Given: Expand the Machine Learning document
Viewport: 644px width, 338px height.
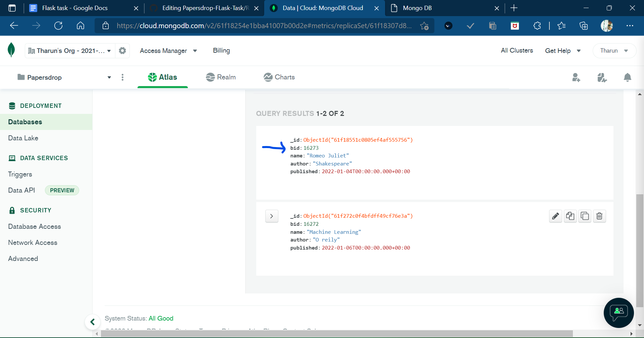Looking at the screenshot, I should click(272, 216).
